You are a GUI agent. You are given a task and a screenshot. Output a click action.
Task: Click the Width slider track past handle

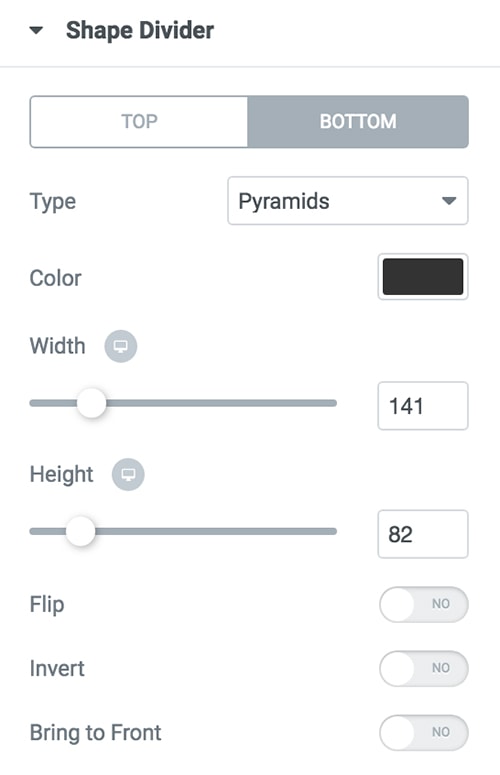[221, 403]
